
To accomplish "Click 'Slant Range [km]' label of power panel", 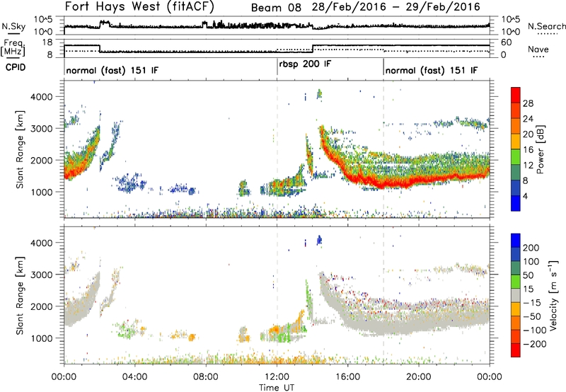I will coord(20,149).
